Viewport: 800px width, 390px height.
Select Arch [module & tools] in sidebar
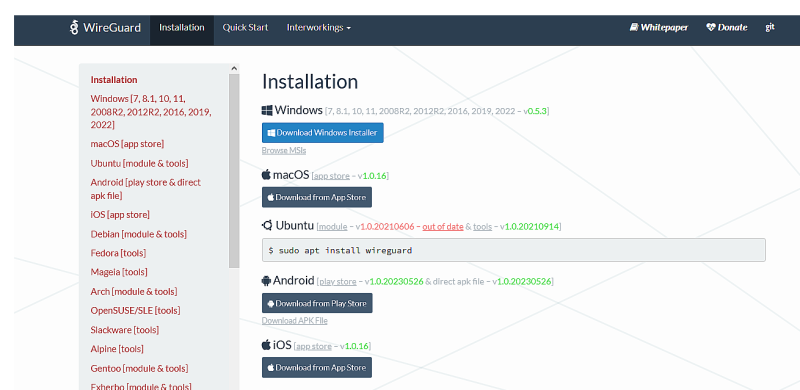pos(134,291)
